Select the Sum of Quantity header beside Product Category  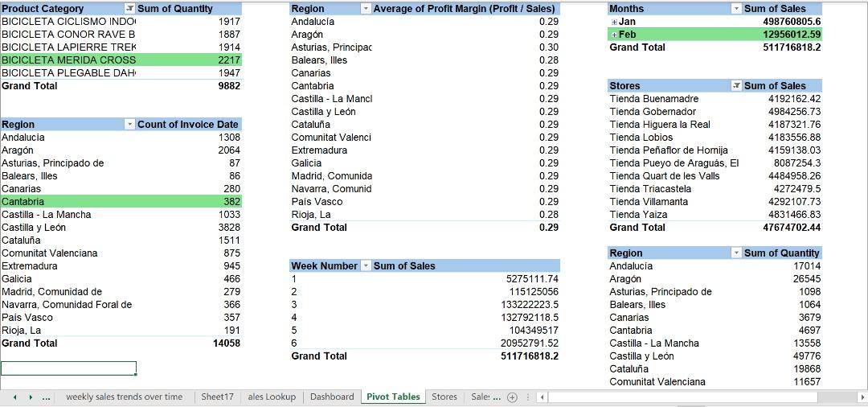(x=189, y=8)
